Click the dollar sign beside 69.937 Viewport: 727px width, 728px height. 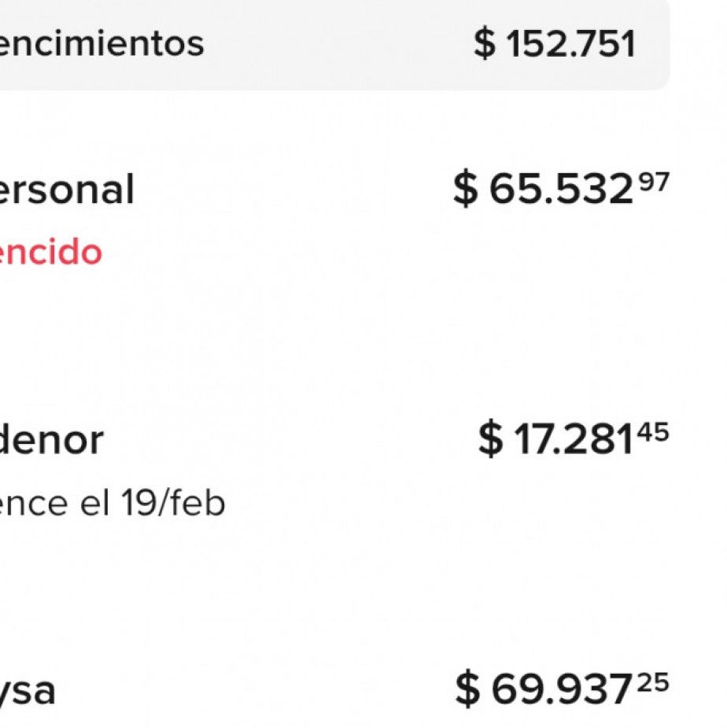click(467, 690)
